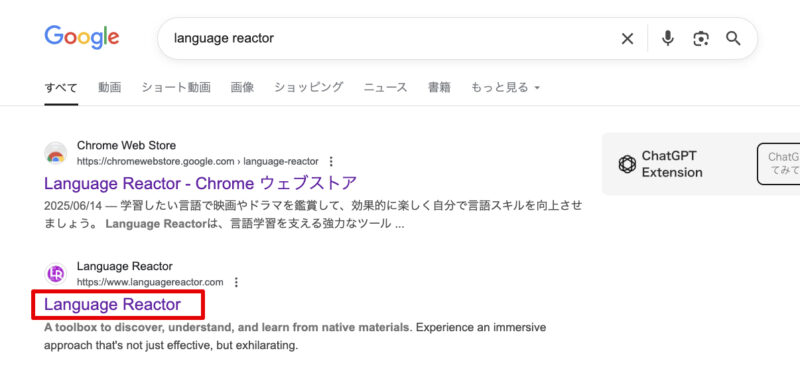This screenshot has width=800, height=381.
Task: Switch to the 動画 tab
Action: [110, 88]
